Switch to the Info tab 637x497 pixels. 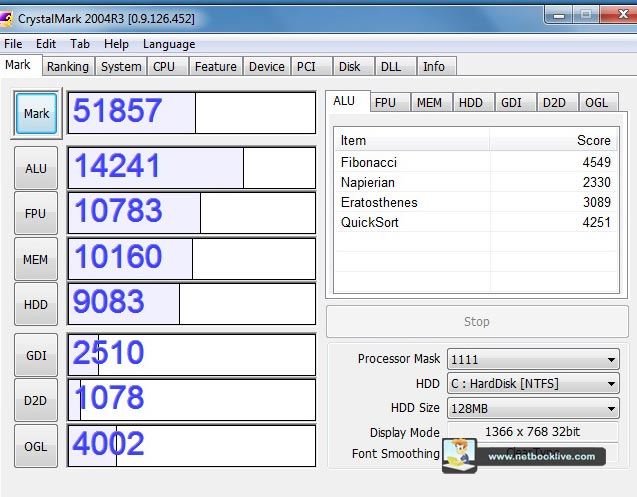tap(437, 66)
